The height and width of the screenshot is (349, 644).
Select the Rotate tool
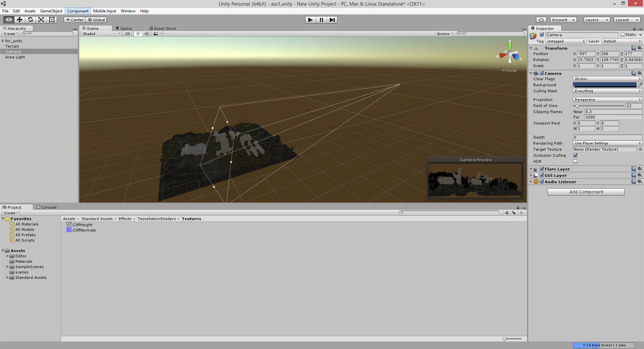(x=30, y=19)
